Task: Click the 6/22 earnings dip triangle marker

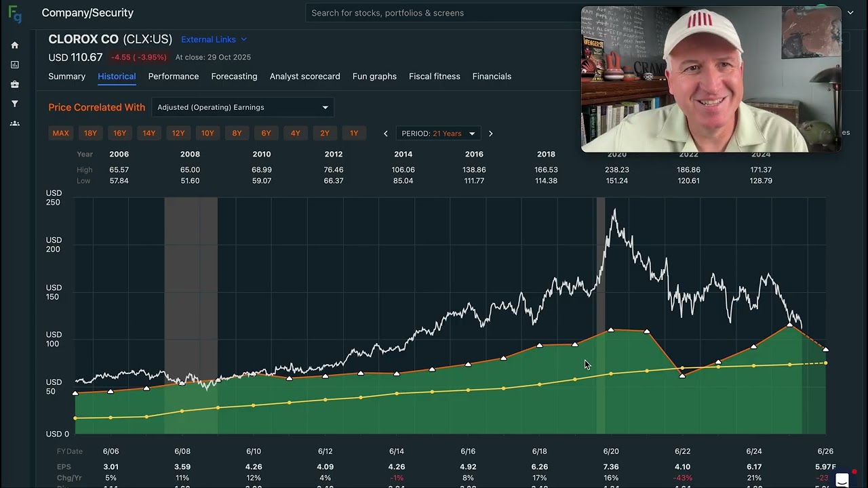Action: coord(682,375)
